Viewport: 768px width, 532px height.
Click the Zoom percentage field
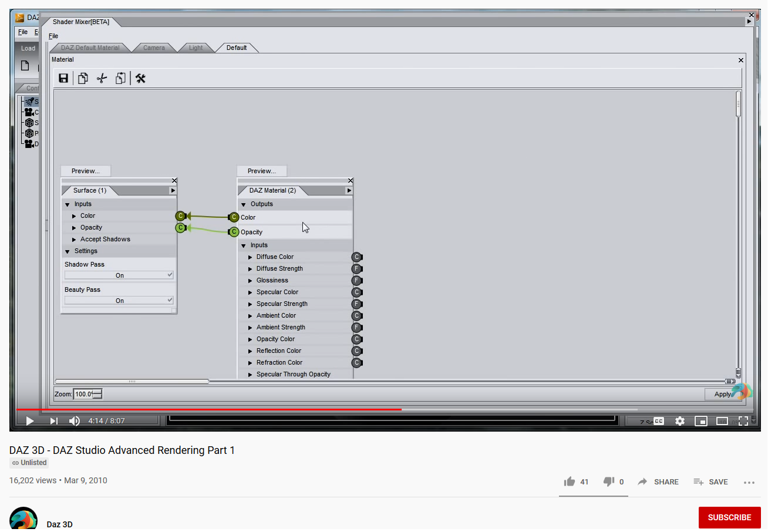pyautogui.click(x=83, y=394)
